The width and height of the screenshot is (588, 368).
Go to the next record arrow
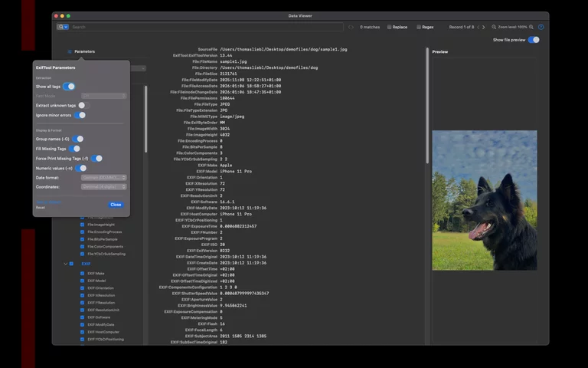tap(482, 27)
